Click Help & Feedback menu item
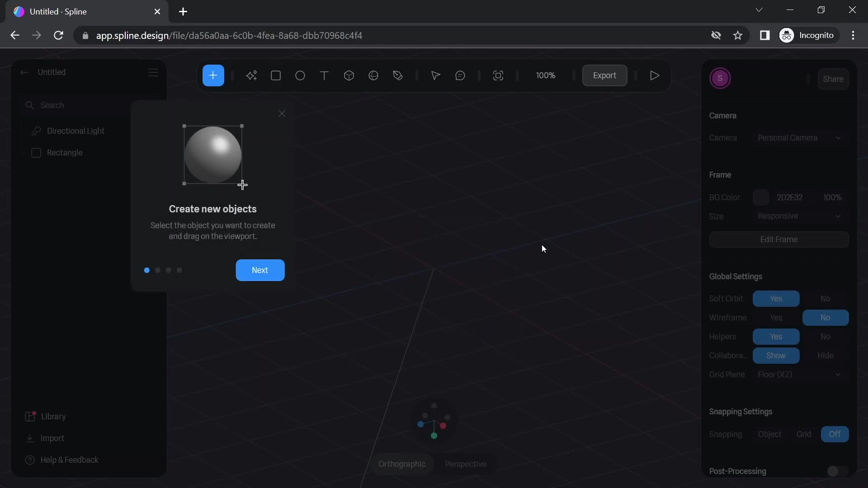The height and width of the screenshot is (488, 868). tap(70, 459)
